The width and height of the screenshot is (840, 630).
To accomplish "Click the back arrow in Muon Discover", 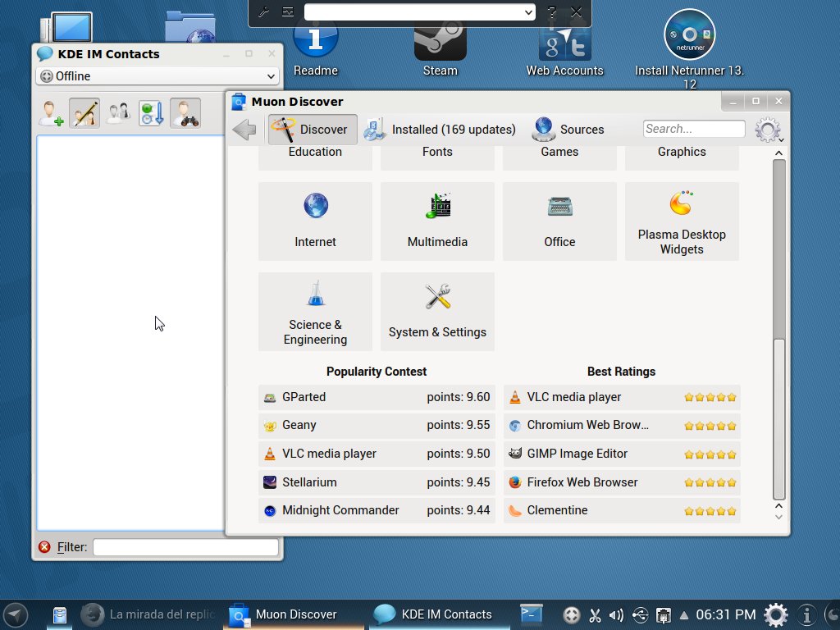I will (244, 130).
